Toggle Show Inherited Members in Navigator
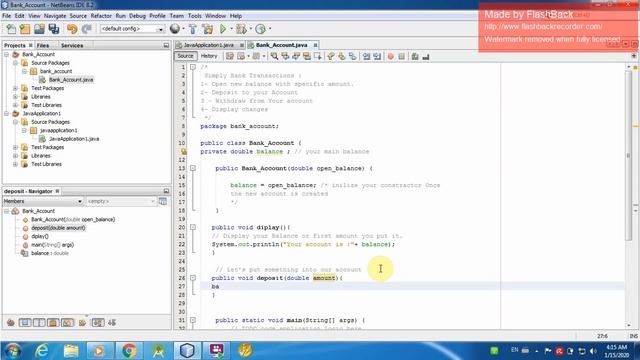This screenshot has width=640, height=360. tap(11, 323)
